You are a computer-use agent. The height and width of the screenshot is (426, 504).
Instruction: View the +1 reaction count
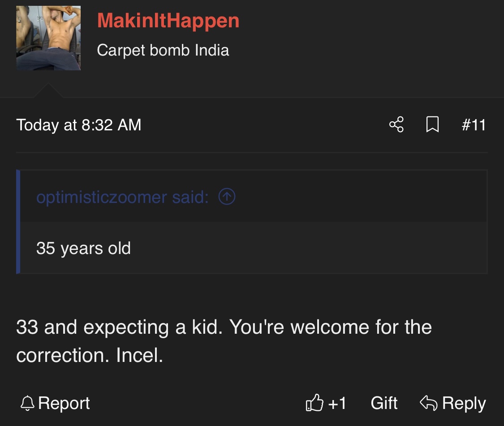[338, 403]
